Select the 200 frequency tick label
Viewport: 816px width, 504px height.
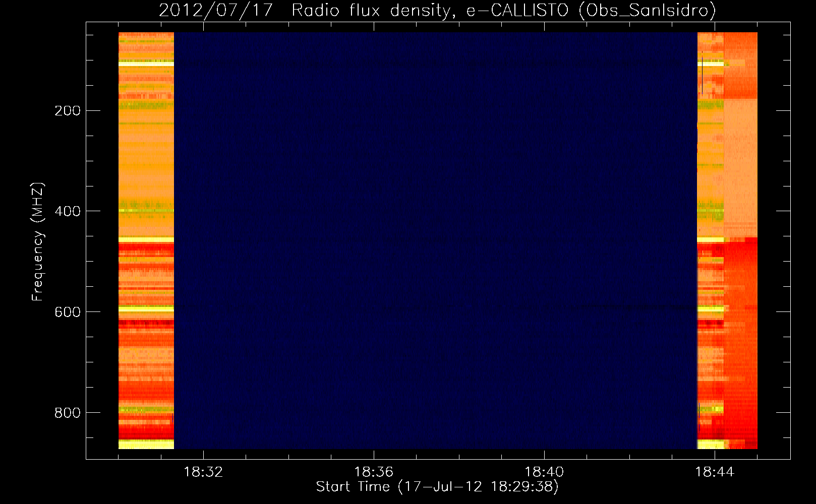(x=68, y=111)
